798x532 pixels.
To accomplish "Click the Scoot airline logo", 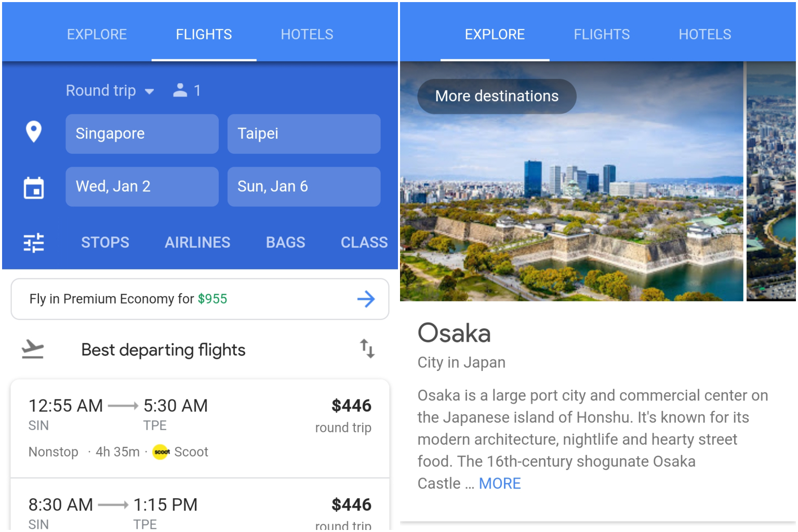I will 162,452.
